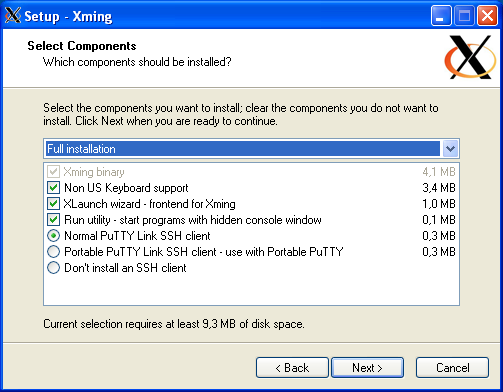Disable Run utility hidden console component
Image resolution: width=503 pixels, height=392 pixels.
(x=53, y=220)
